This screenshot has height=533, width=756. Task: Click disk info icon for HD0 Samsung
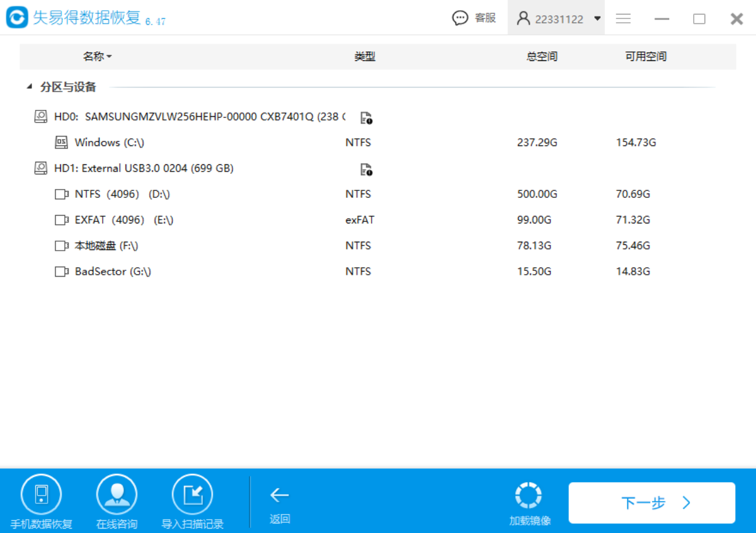[366, 117]
